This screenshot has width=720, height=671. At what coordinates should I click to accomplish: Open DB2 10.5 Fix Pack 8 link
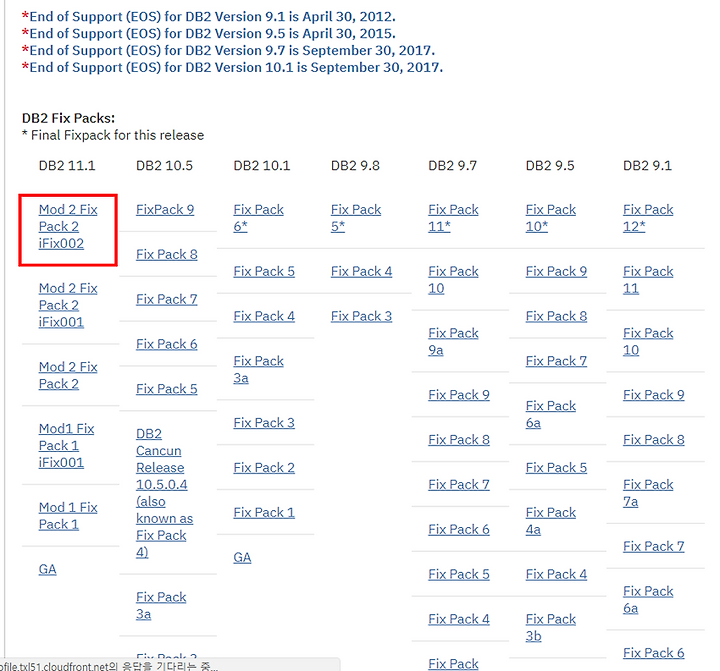pyautogui.click(x=167, y=254)
